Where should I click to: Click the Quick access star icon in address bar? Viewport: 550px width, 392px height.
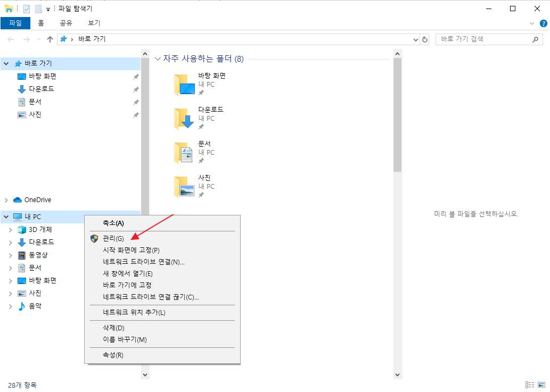coord(63,39)
